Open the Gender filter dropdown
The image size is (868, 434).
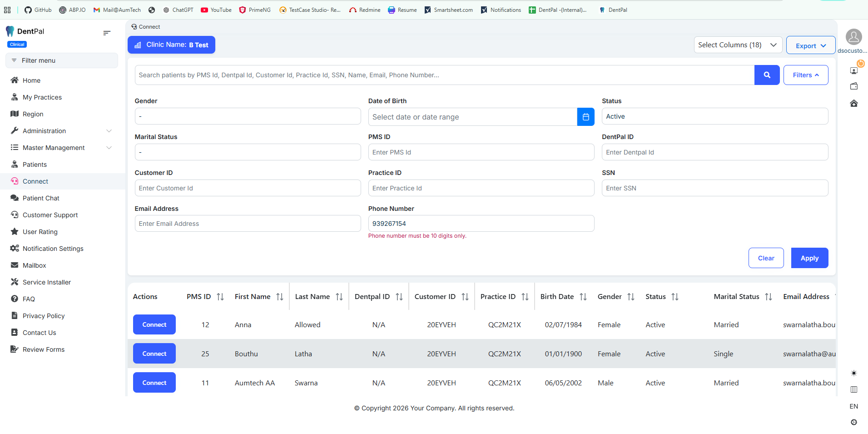point(248,116)
